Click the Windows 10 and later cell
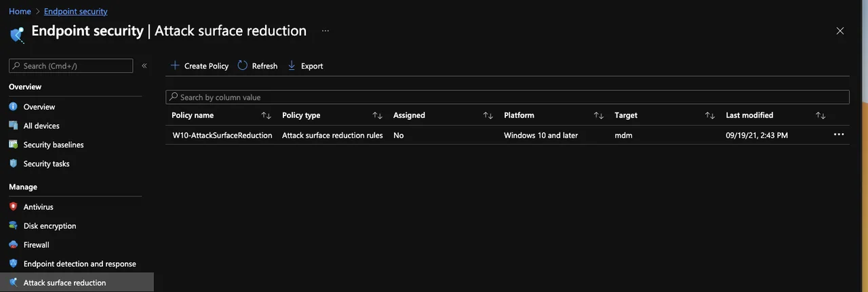The width and height of the screenshot is (868, 292). pyautogui.click(x=541, y=135)
